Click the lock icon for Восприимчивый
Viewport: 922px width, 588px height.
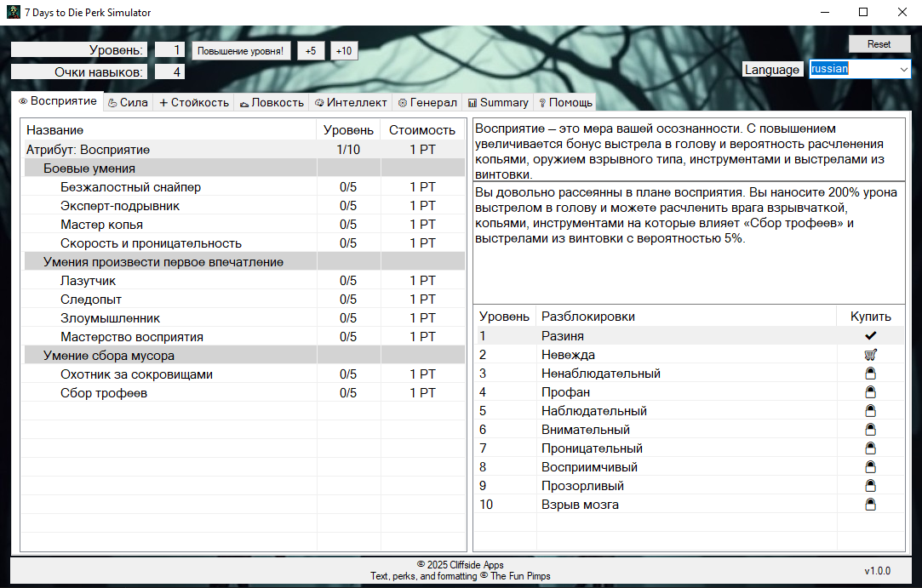[870, 467]
